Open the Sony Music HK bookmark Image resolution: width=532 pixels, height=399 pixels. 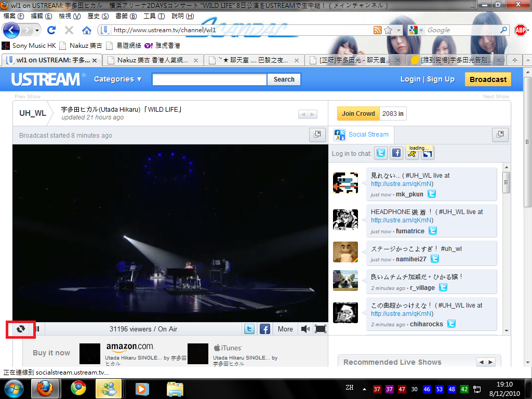(29, 46)
